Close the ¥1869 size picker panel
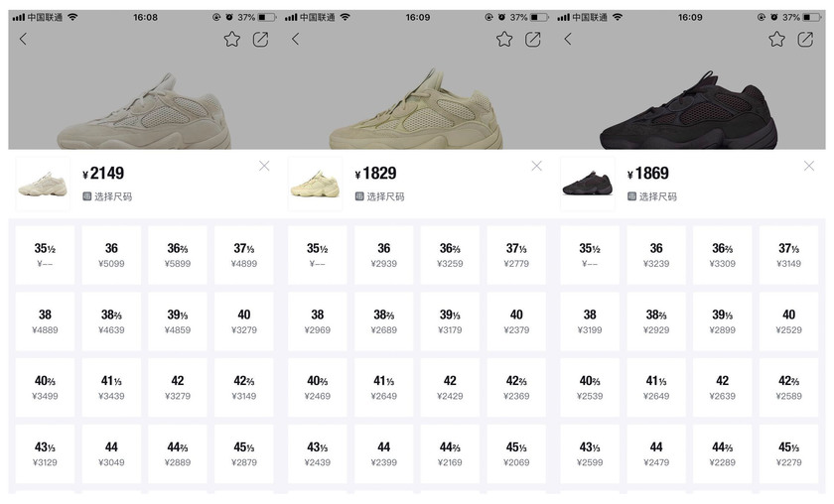Image resolution: width=834 pixels, height=504 pixels. click(x=809, y=166)
